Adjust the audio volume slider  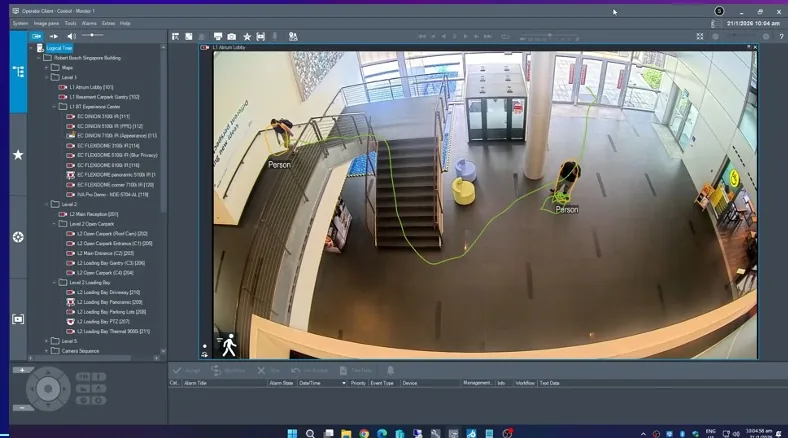point(92,35)
